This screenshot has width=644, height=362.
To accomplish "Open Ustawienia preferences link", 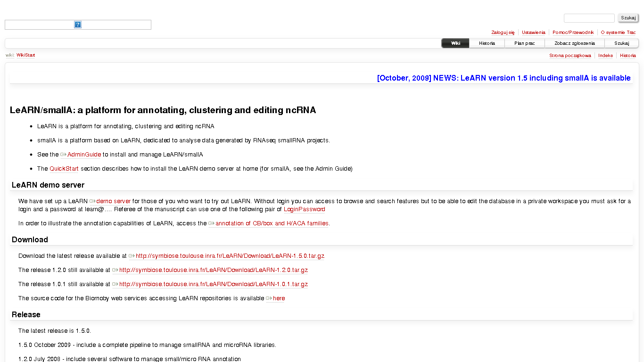I will click(x=533, y=33).
